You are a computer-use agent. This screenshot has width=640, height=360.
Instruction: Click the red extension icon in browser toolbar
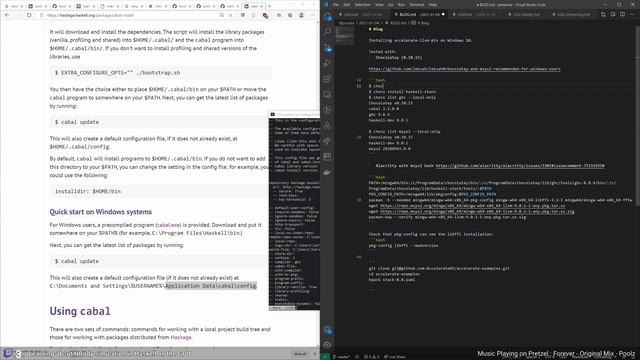coord(265,16)
